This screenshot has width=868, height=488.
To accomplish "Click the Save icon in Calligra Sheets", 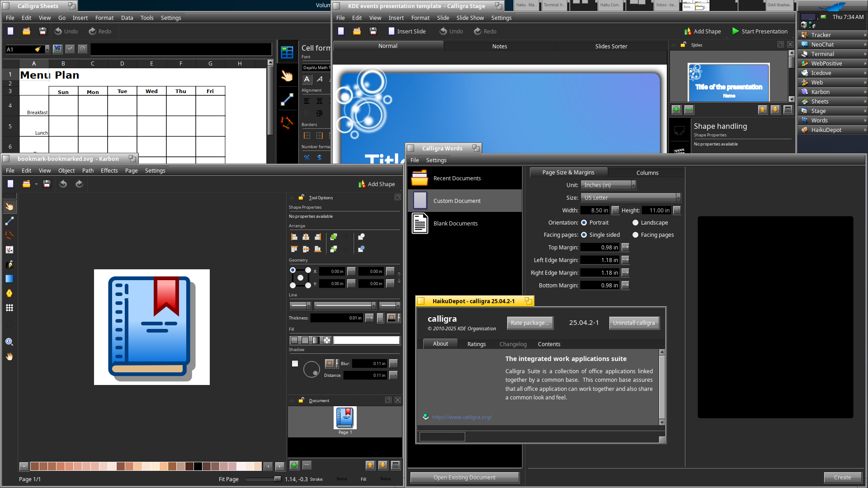I will click(x=42, y=31).
